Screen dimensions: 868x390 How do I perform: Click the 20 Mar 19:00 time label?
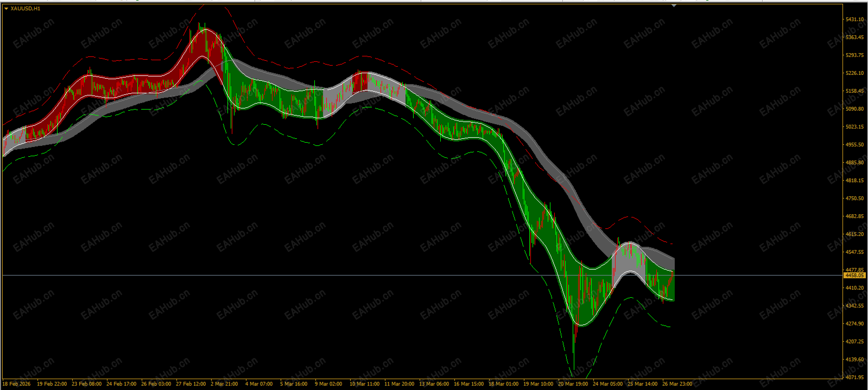[x=573, y=383]
